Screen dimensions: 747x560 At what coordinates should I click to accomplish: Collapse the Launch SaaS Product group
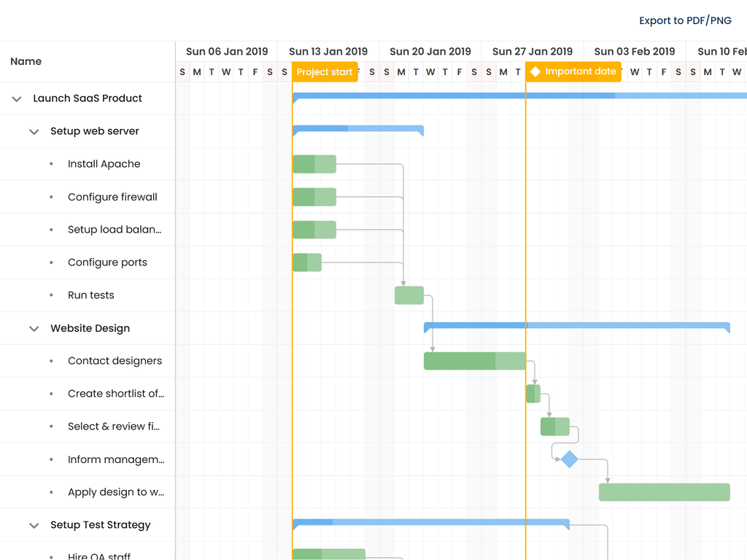pos(17,99)
